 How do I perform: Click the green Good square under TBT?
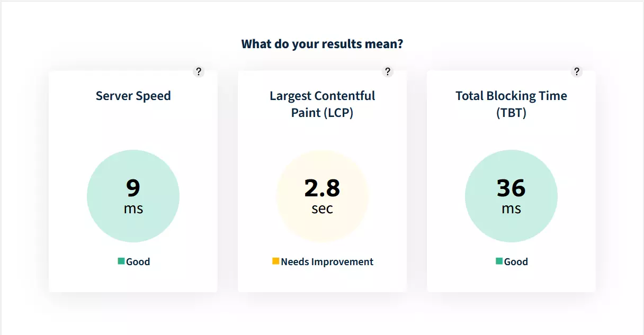(499, 261)
